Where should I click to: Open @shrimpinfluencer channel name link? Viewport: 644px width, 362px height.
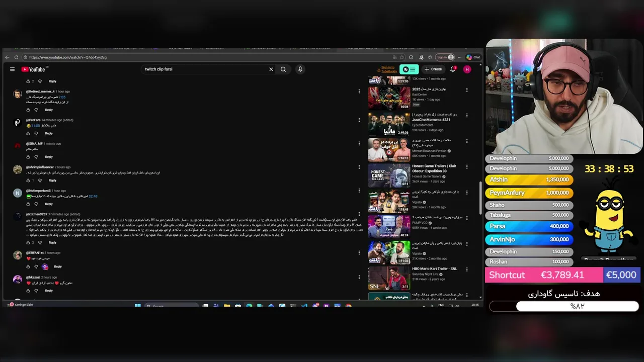40,167
